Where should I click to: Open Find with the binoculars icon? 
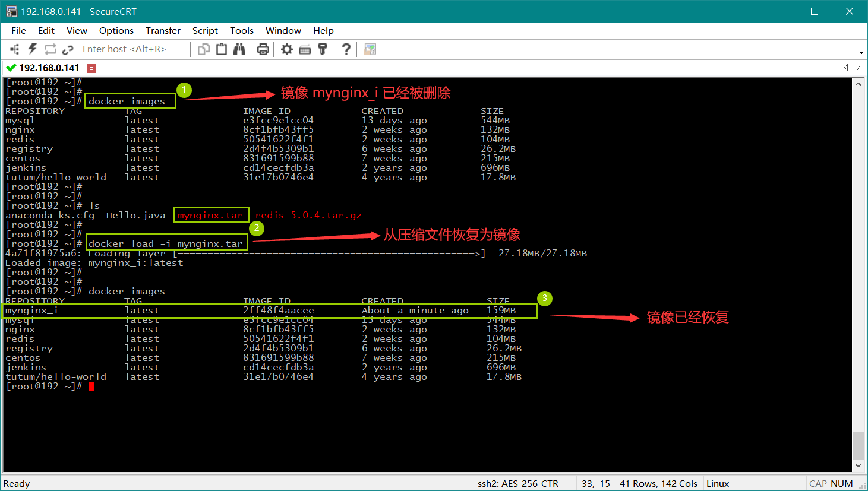point(239,49)
